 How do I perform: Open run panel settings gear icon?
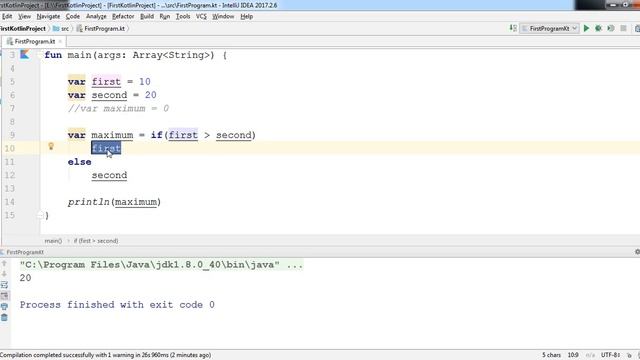(x=637, y=252)
